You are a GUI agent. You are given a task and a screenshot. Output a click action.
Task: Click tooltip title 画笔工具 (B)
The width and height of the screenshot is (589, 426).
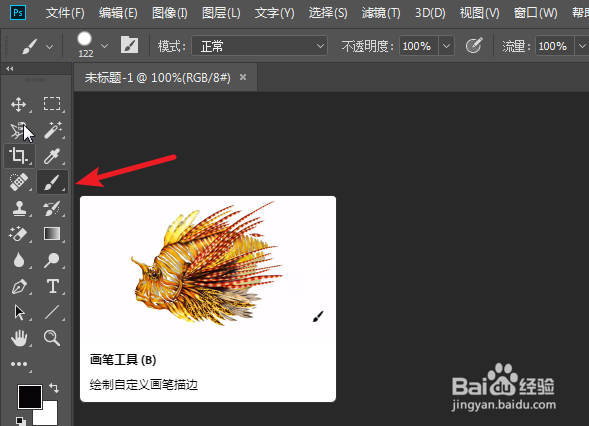123,360
